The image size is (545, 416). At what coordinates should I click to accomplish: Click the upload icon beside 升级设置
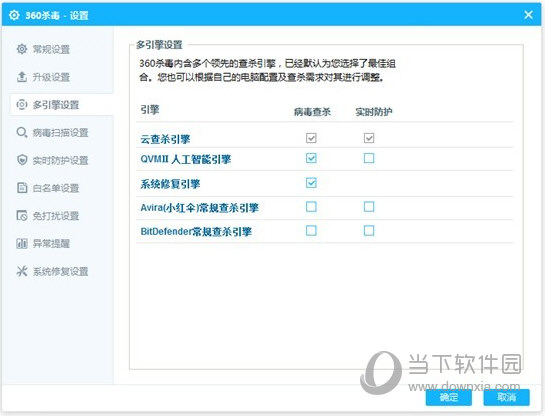coord(22,77)
